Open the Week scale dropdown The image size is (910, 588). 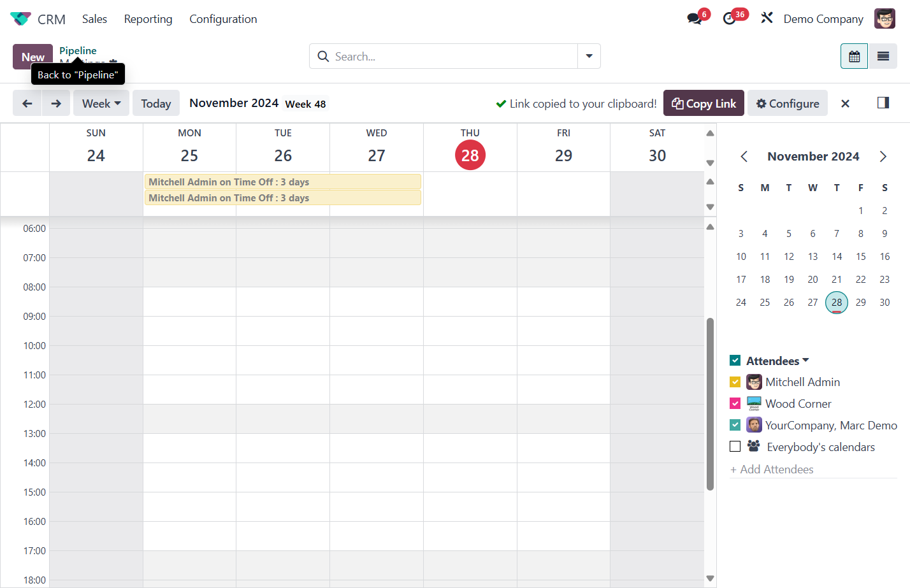tap(101, 103)
